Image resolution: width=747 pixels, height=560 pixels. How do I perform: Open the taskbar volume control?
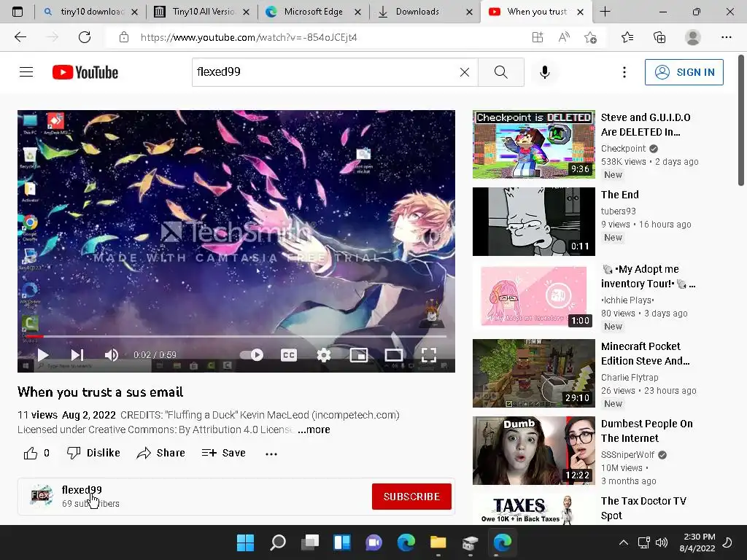661,542
